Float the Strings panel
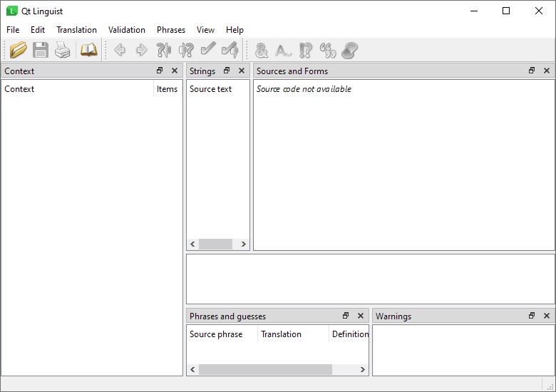Image resolution: width=556 pixels, height=392 pixels. coord(227,71)
